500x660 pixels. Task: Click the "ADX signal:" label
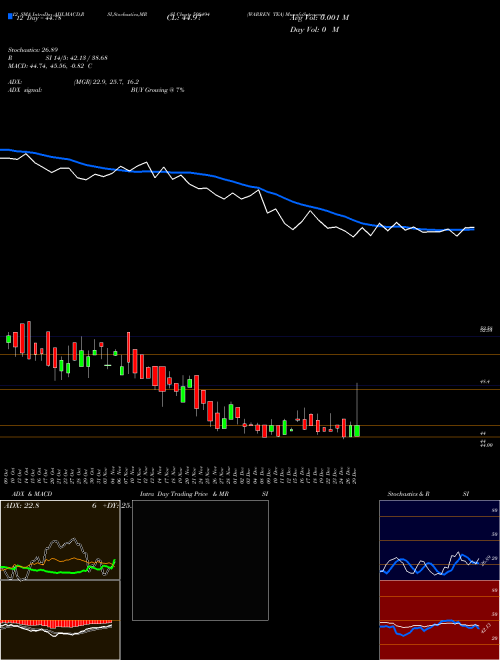25,90
